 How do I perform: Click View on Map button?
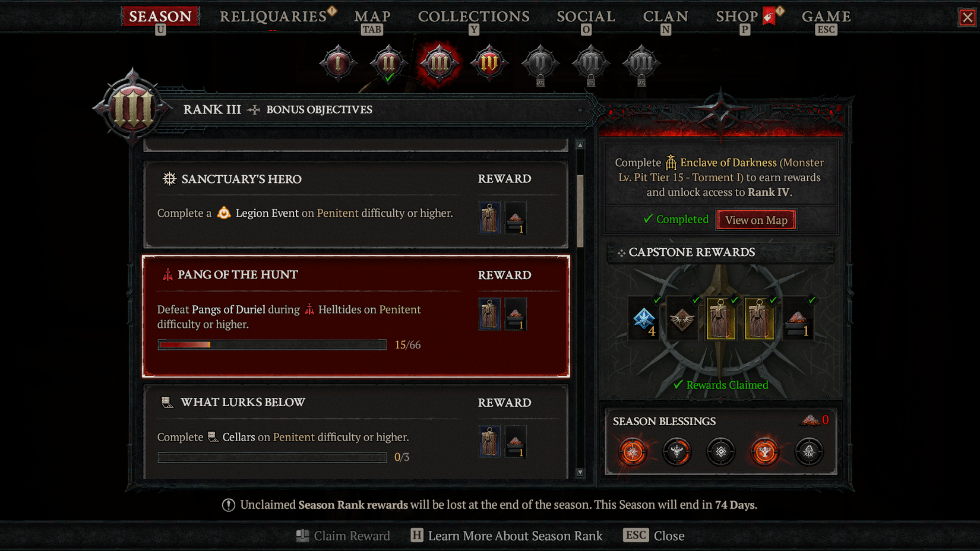click(x=756, y=220)
